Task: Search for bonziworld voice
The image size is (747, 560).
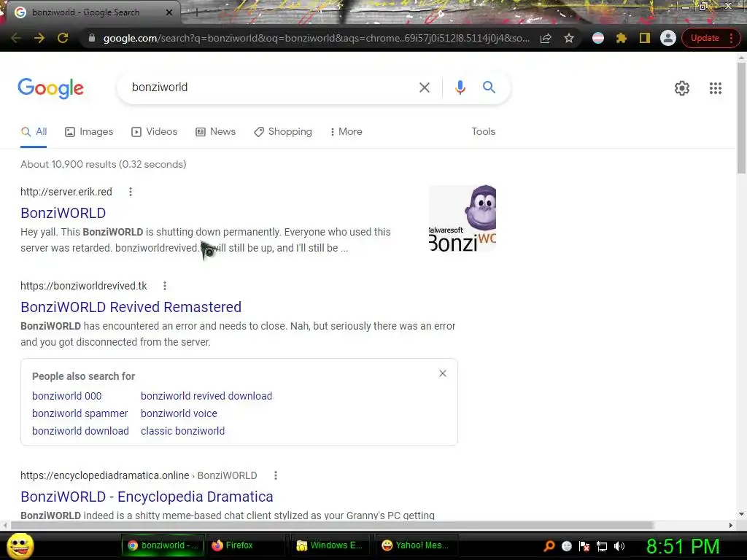Action: click(179, 414)
